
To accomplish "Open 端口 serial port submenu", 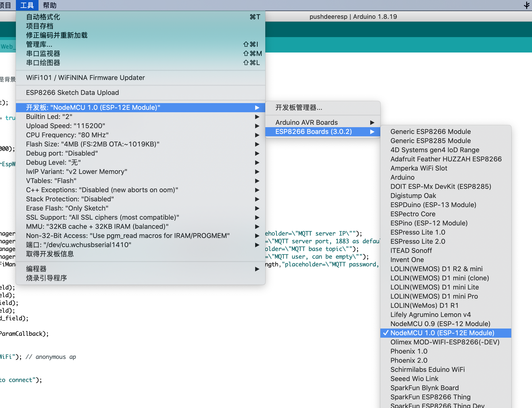I will (x=141, y=245).
